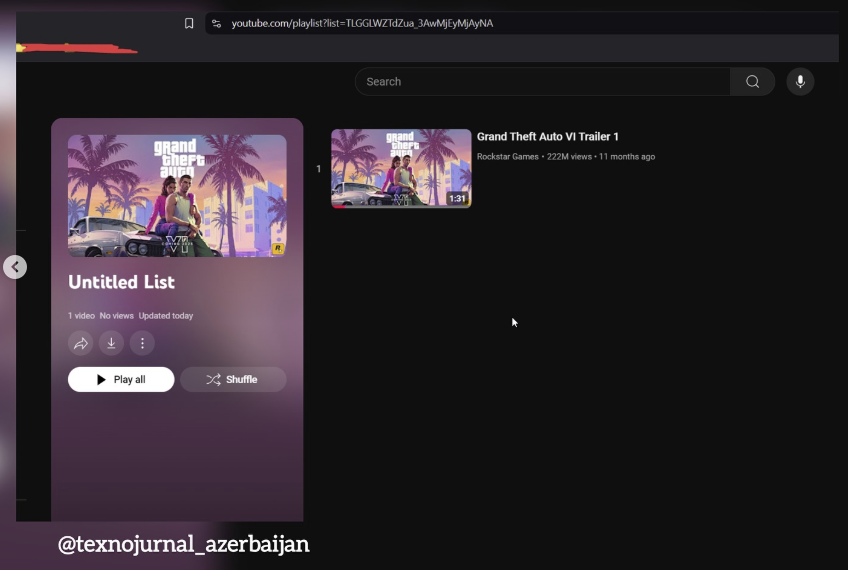Viewport: 848px width, 570px height.
Task: Click the Untitled List playlist title
Action: coord(122,282)
